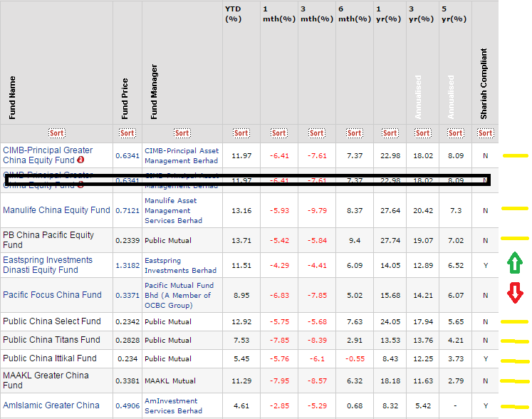The width and height of the screenshot is (532, 419).
Task: Select the Public China Select Fund name
Action: 52,321
